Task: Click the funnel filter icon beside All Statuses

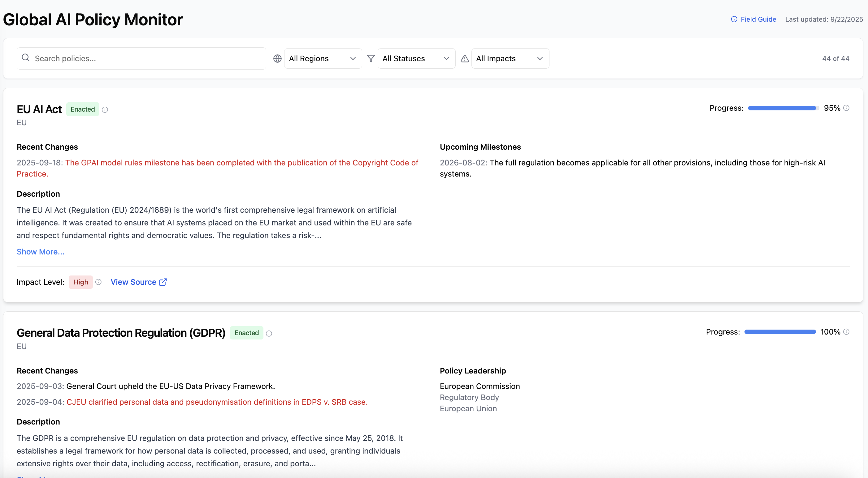Action: [371, 58]
